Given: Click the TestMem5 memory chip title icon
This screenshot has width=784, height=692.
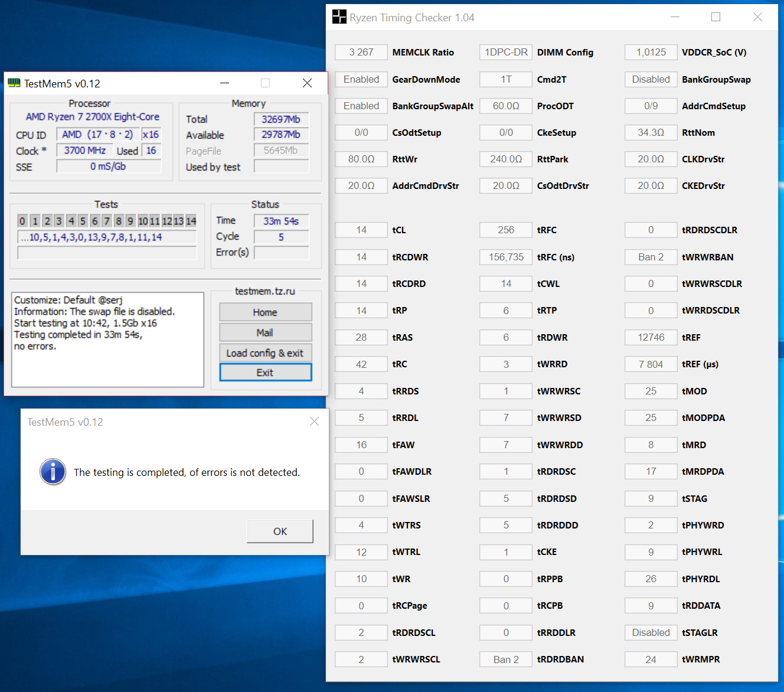Looking at the screenshot, I should click(x=14, y=83).
